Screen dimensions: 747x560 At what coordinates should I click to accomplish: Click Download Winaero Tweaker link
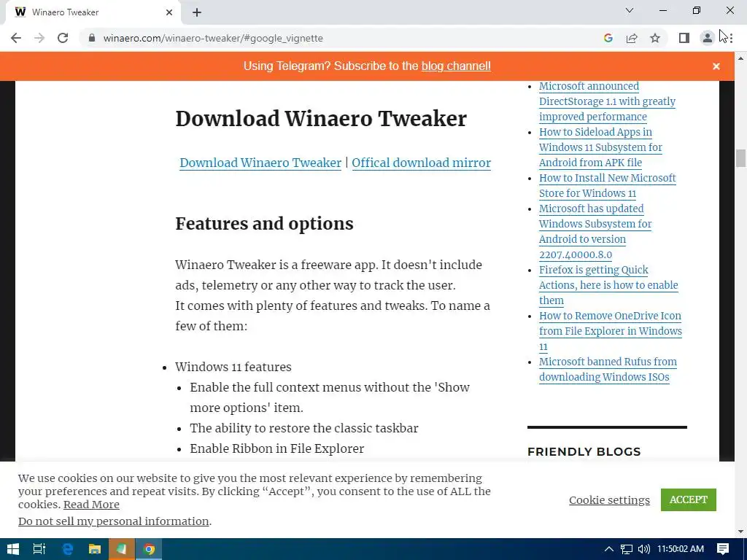260,163
